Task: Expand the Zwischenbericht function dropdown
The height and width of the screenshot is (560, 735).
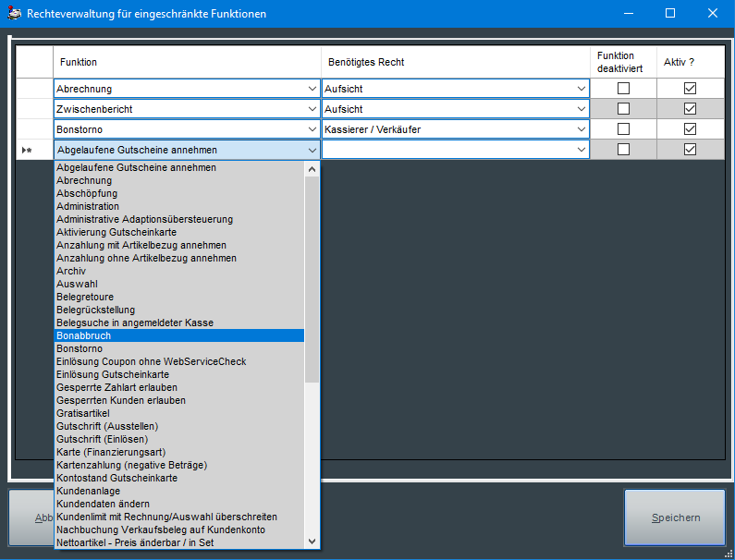Action: 312,109
